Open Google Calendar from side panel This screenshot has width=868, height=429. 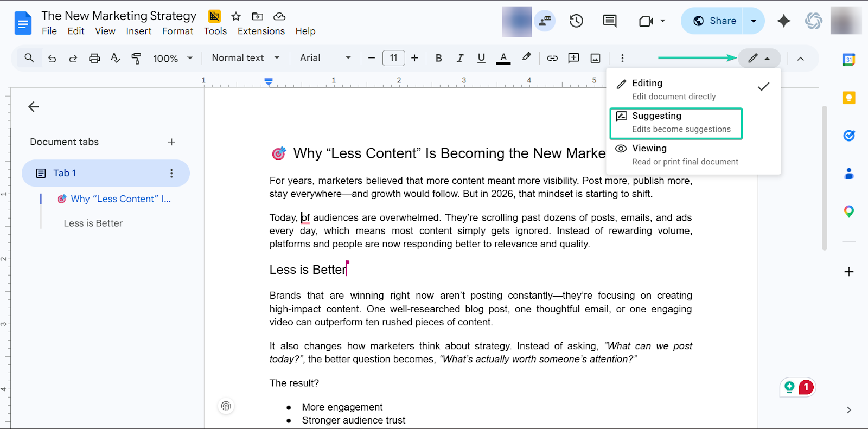tap(848, 60)
